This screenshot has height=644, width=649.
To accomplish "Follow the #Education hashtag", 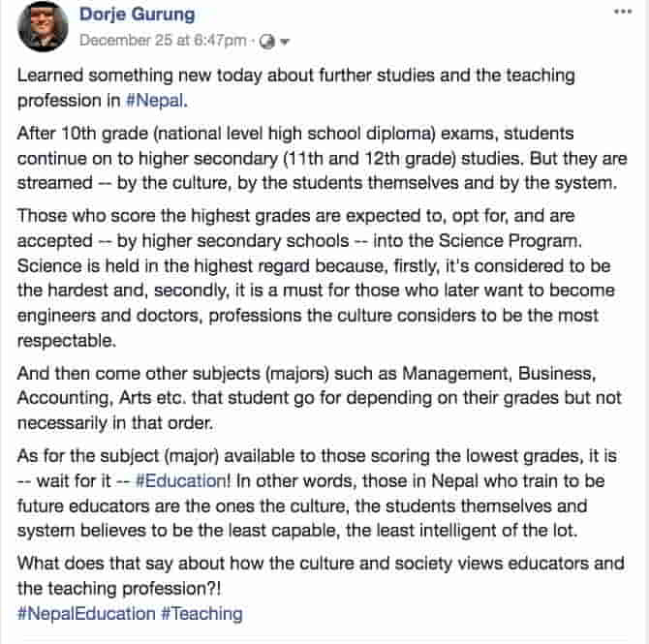I will coord(180,481).
